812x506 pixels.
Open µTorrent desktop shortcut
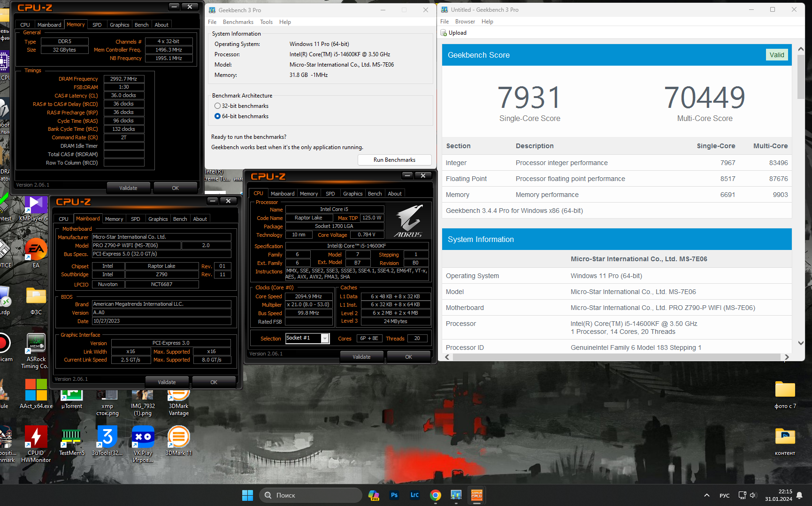click(x=71, y=400)
